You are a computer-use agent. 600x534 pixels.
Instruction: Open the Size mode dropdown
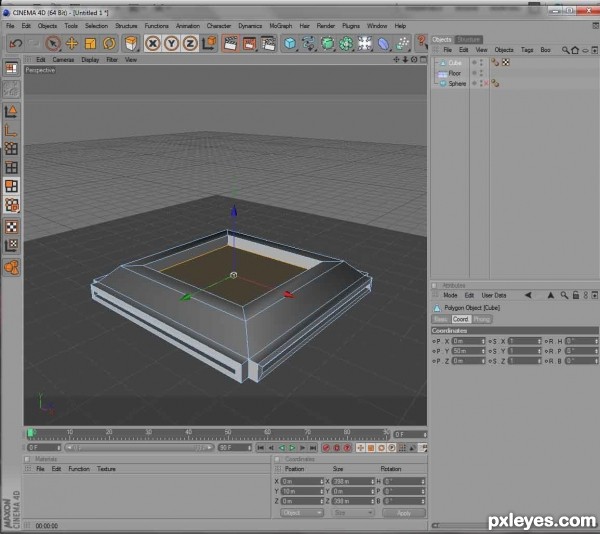(352, 513)
